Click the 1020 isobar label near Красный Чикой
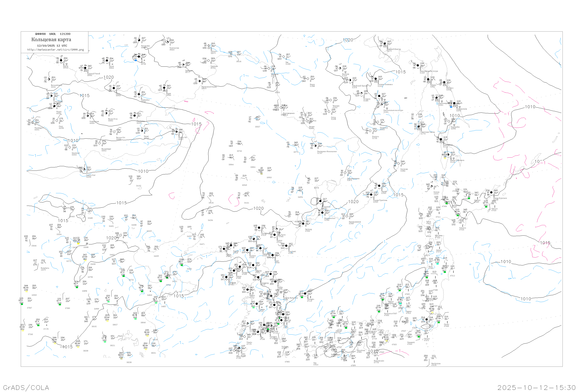Image resolution: width=588 pixels, height=392 pixels. (109, 77)
